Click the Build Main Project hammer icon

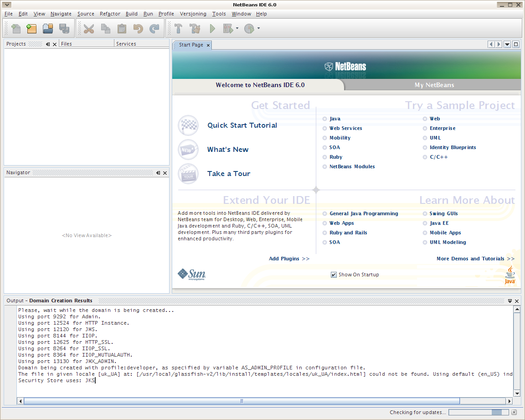[179, 28]
